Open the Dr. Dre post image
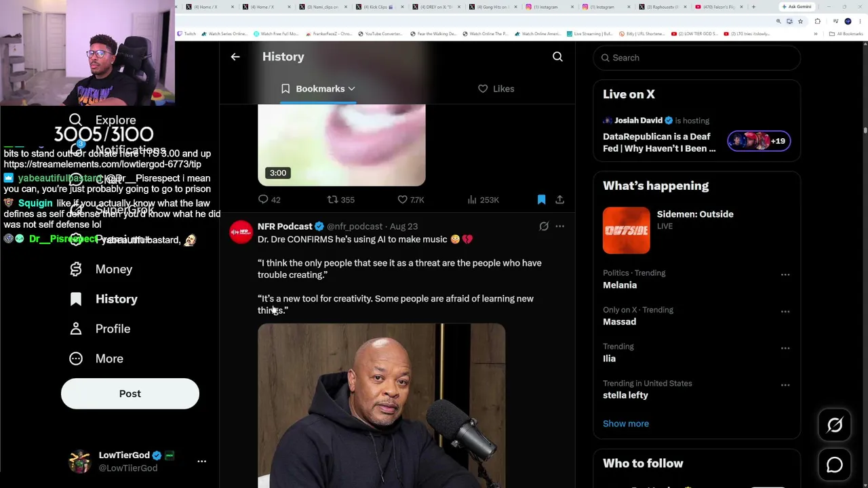868x488 pixels. (x=381, y=405)
